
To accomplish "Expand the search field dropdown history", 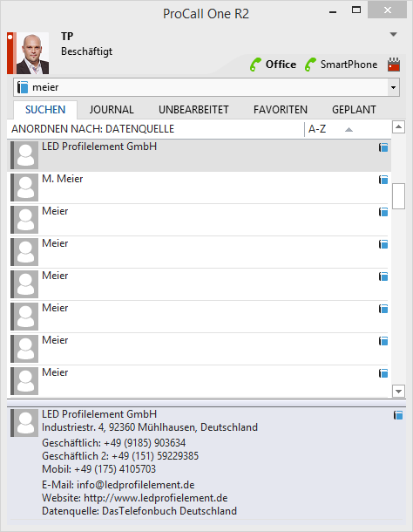I will 393,87.
